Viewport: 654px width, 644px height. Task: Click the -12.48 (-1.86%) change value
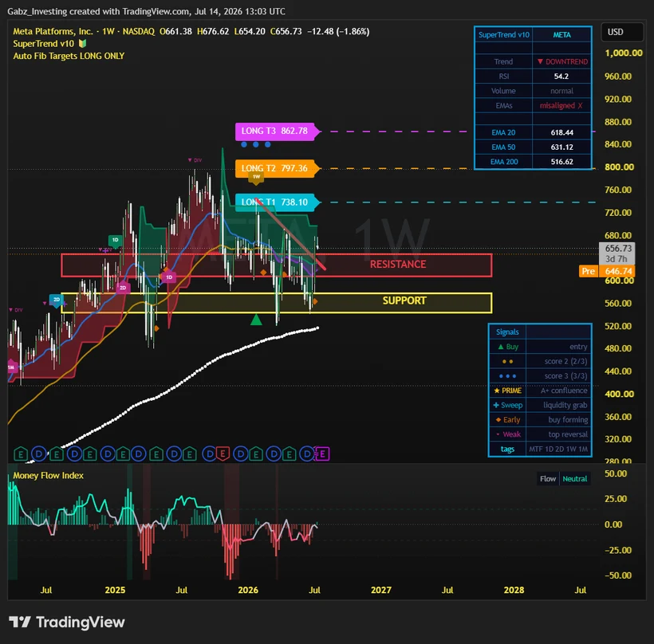click(x=338, y=31)
